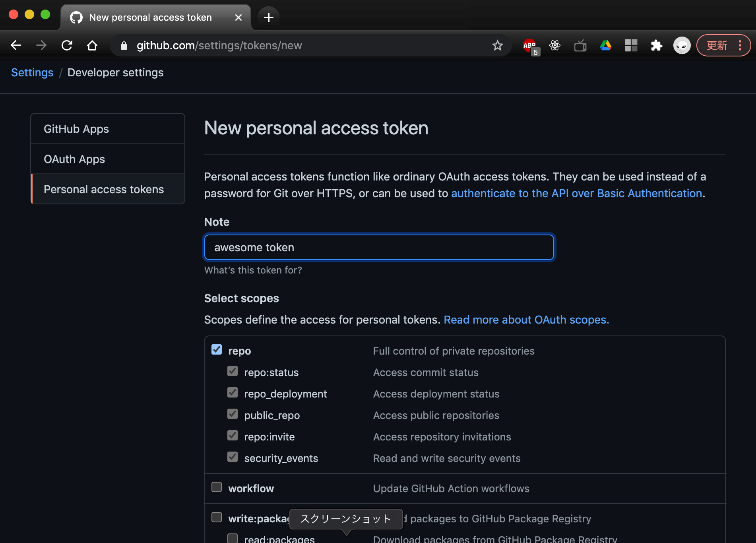Image resolution: width=756 pixels, height=543 pixels.
Task: Enable the workflow scope checkbox
Action: (217, 487)
